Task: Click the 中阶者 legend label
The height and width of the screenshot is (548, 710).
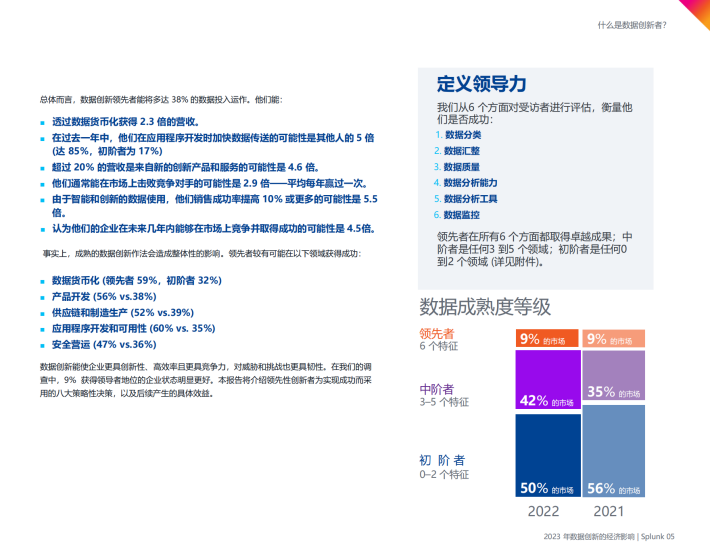Action: point(436,388)
